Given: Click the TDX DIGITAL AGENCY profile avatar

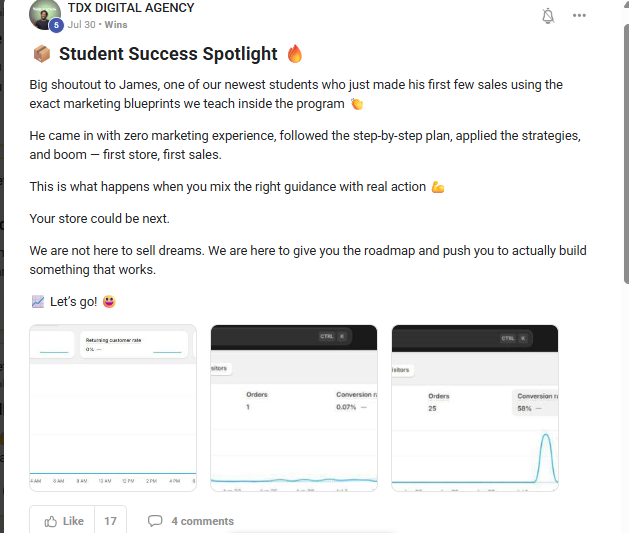Looking at the screenshot, I should point(45,15).
